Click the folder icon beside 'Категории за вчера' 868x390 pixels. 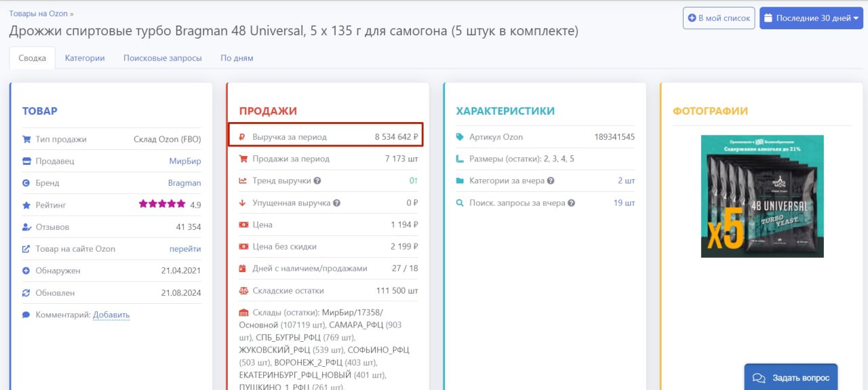[x=460, y=181]
